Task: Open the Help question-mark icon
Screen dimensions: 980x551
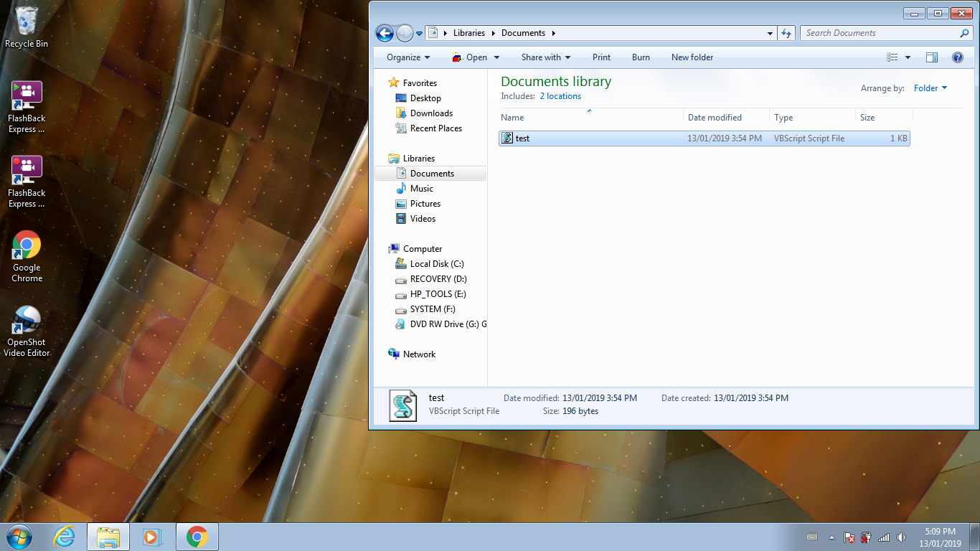Action: [x=958, y=57]
